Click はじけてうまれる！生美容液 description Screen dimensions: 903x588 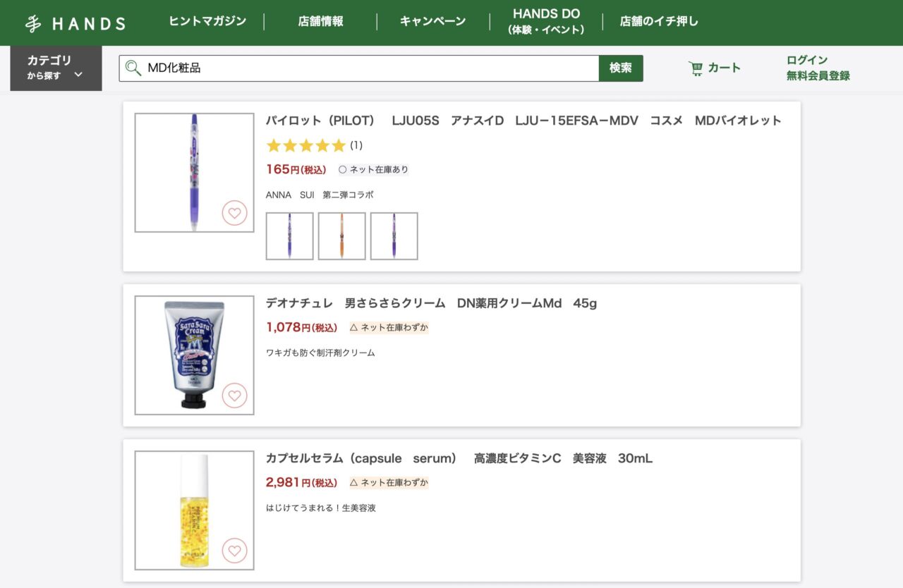(x=321, y=508)
